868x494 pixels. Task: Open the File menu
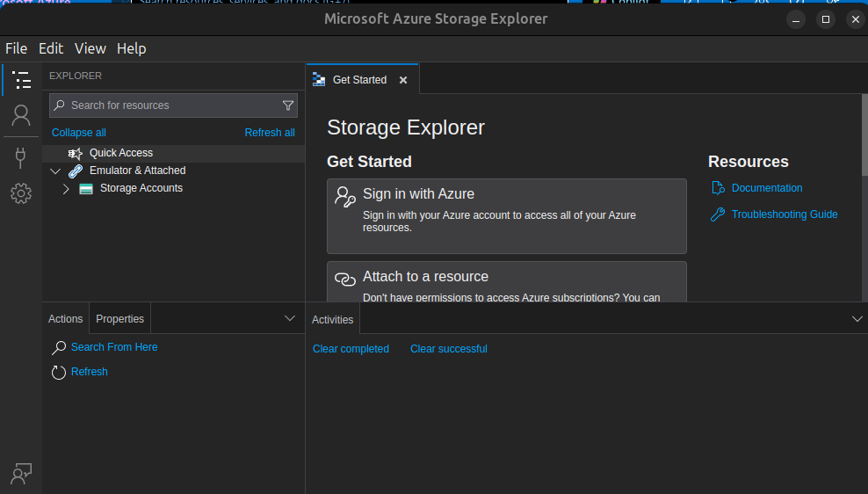(x=16, y=48)
